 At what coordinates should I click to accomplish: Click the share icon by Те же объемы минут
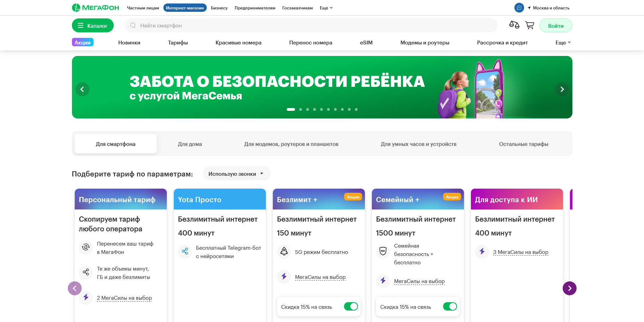tap(86, 273)
